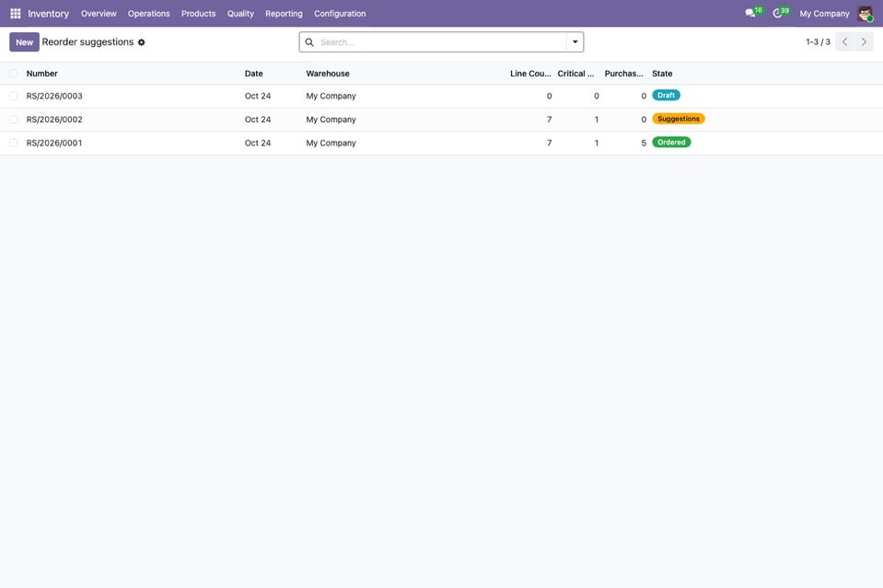Open the activities clock icon

point(777,13)
